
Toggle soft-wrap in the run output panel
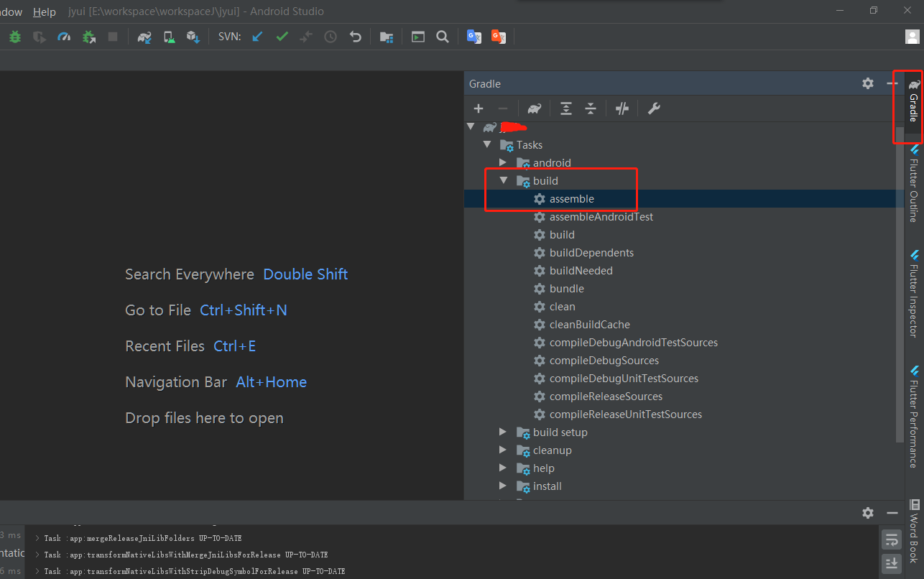[x=891, y=539]
